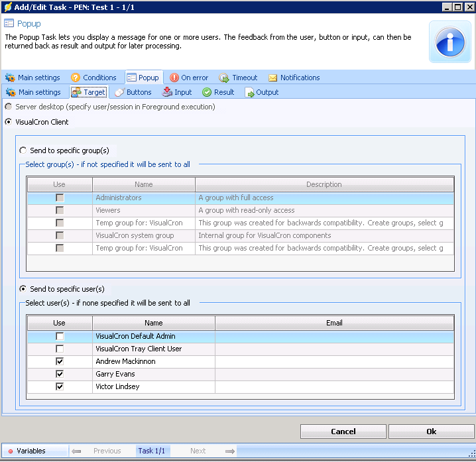Open the Target sub-tab
The image size is (476, 462).
pyautogui.click(x=88, y=92)
